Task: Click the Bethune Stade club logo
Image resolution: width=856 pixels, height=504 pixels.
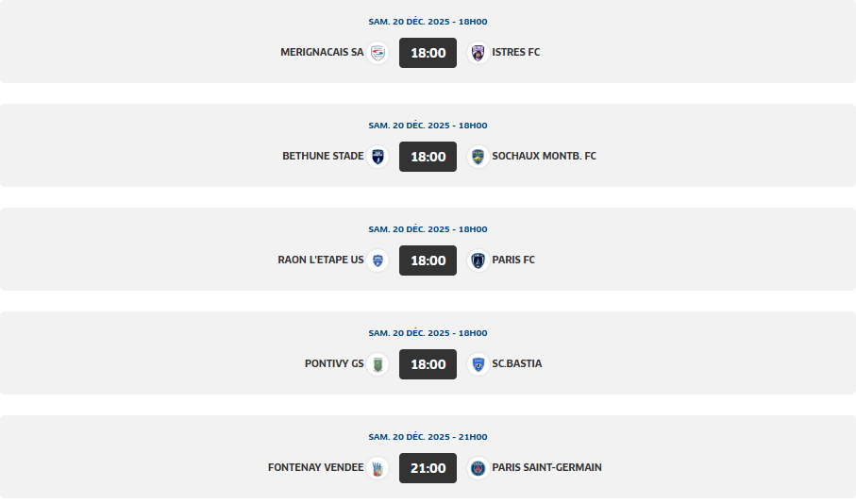Action: 378,157
